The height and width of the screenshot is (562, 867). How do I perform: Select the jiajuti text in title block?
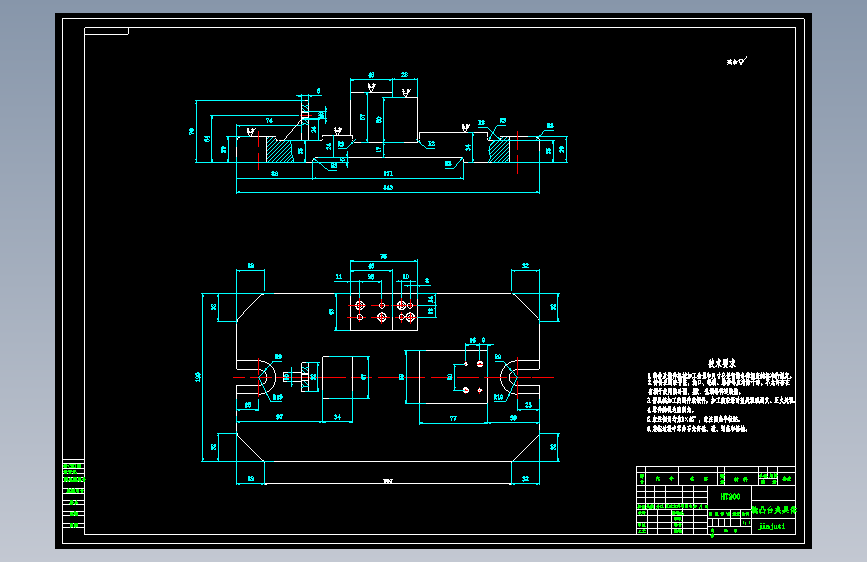click(771, 526)
